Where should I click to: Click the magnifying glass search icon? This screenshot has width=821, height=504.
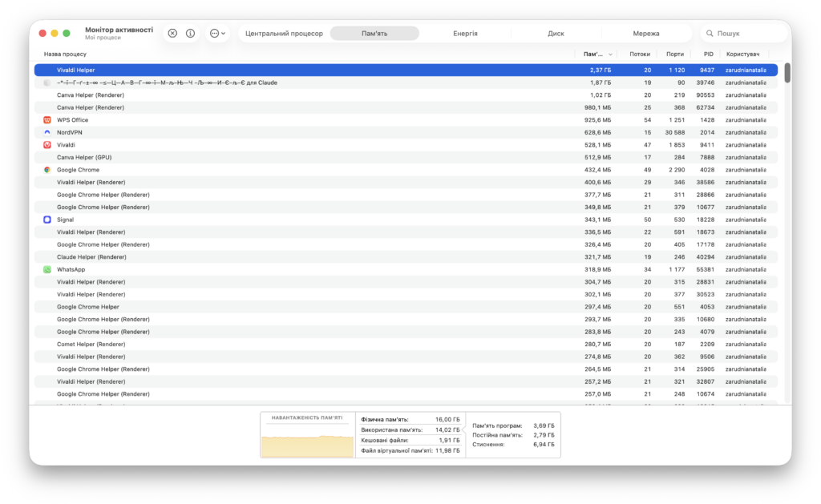click(x=710, y=34)
